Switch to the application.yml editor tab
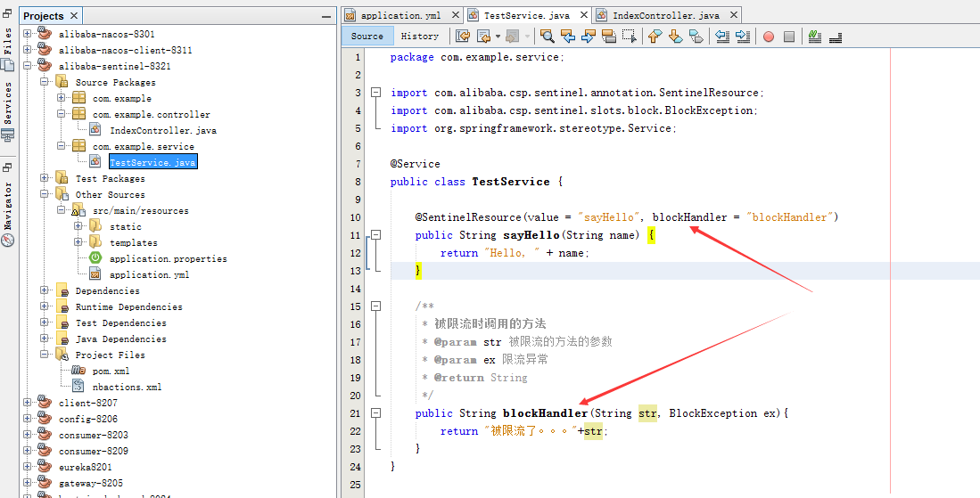The image size is (980, 498). [400, 16]
